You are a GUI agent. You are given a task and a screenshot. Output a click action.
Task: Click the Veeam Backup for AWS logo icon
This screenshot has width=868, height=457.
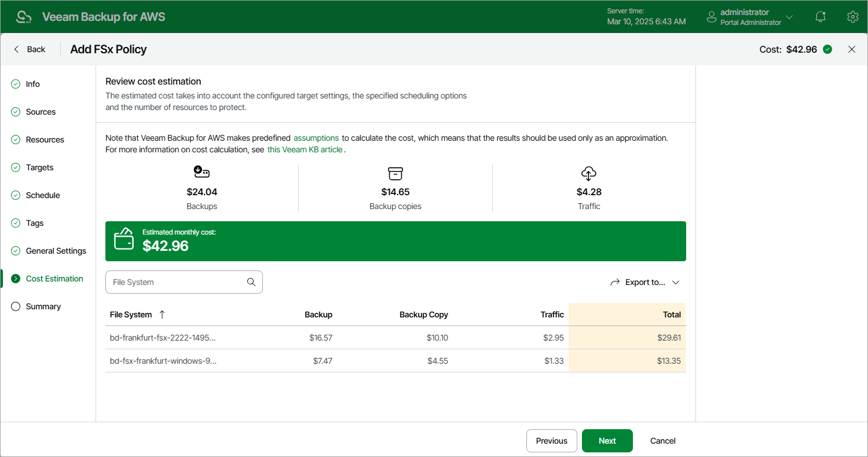coord(24,16)
